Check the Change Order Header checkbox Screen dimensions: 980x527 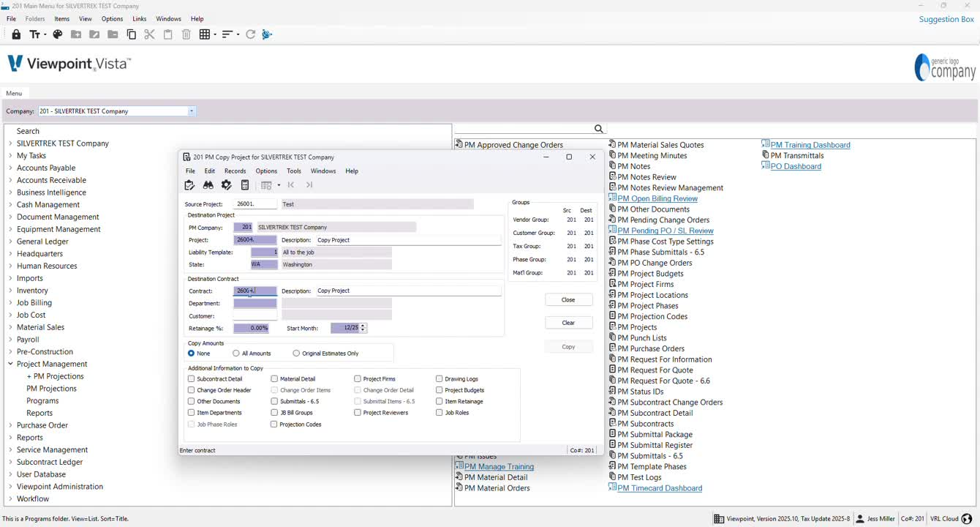(192, 390)
